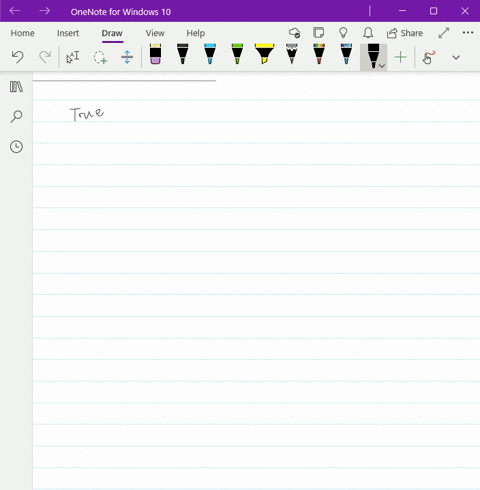Screen dimensions: 480x490
Task: Expand the selected black pen options
Action: [382, 66]
